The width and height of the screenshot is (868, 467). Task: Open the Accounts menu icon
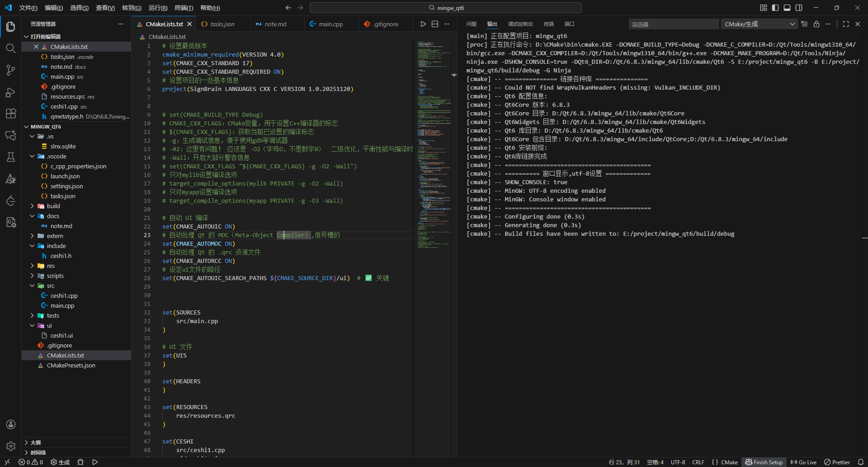[x=11, y=424]
